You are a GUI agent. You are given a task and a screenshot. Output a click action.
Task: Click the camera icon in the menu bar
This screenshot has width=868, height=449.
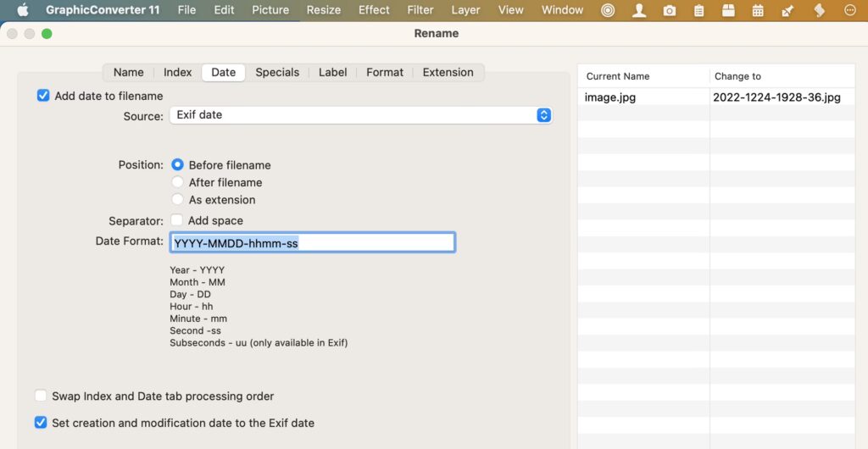[x=669, y=10]
